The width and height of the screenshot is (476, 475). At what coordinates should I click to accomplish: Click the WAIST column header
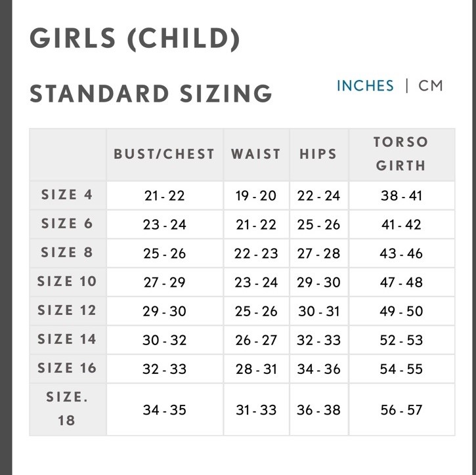256,154
